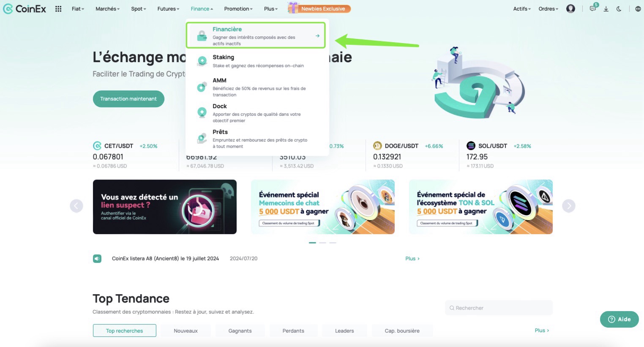This screenshot has width=644, height=347.
Task: Click the announcement speaker icon
Action: [97, 259]
